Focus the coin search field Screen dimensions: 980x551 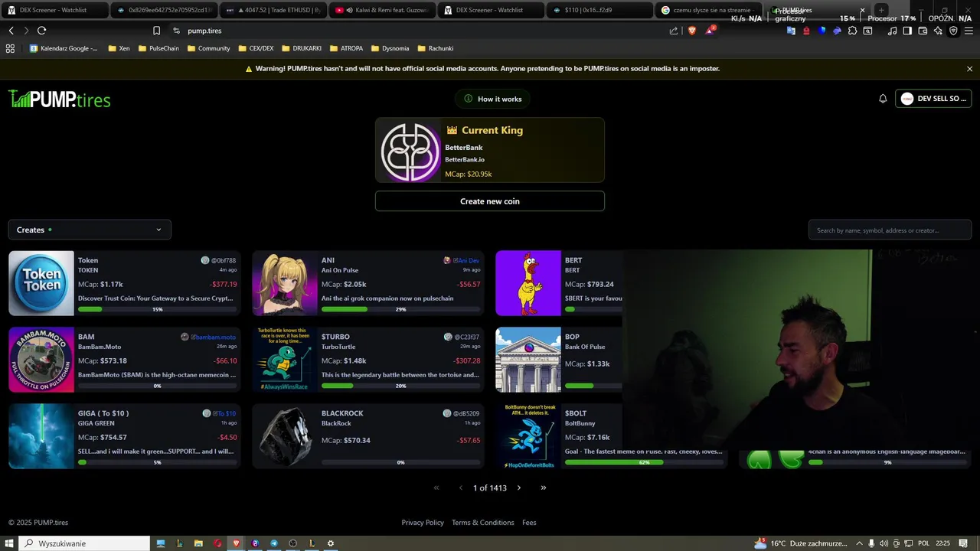click(890, 230)
